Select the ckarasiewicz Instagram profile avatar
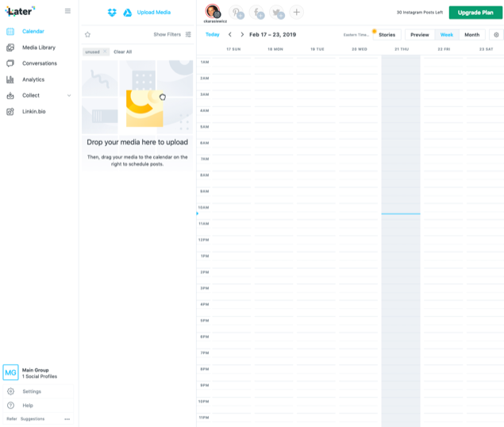The image size is (504, 427). [213, 11]
